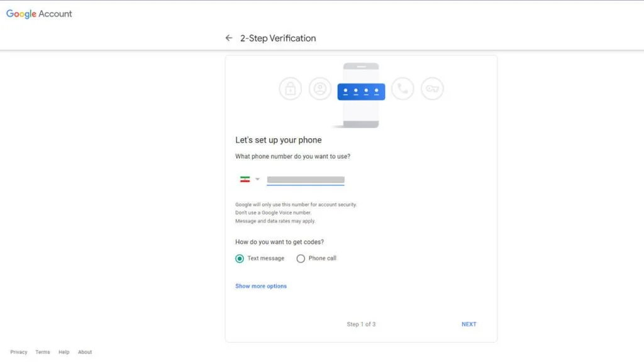Open the Terms footer link
The image size is (644, 362).
click(43, 352)
